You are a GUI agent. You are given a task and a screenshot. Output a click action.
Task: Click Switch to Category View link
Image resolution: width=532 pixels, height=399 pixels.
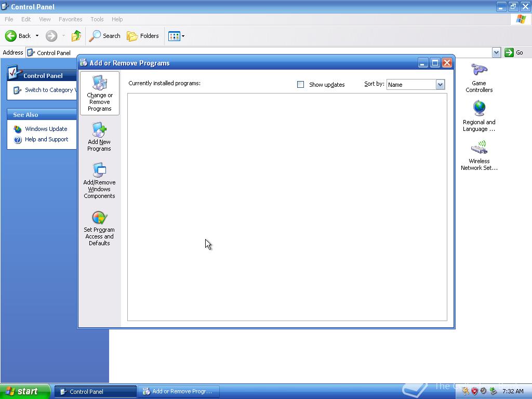(50, 90)
